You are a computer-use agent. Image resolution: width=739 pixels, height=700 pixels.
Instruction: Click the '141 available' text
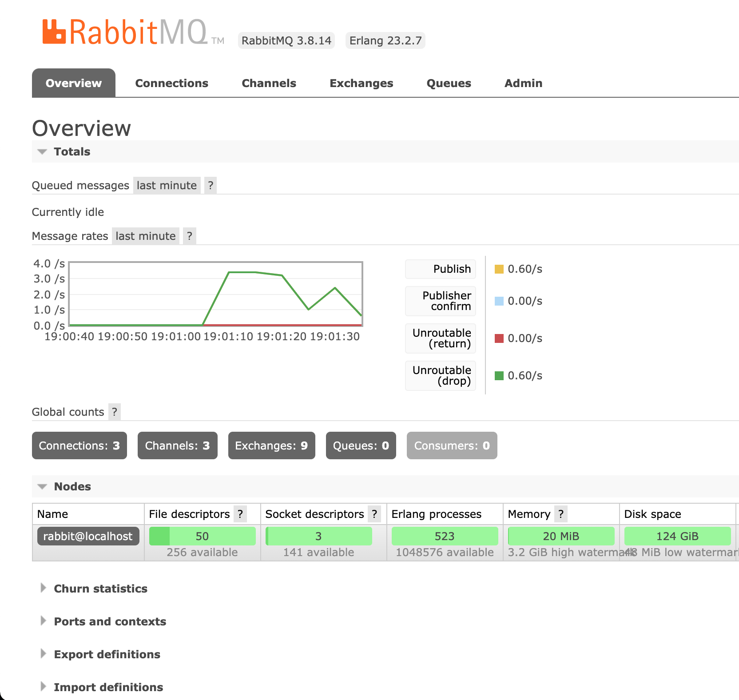tap(319, 552)
